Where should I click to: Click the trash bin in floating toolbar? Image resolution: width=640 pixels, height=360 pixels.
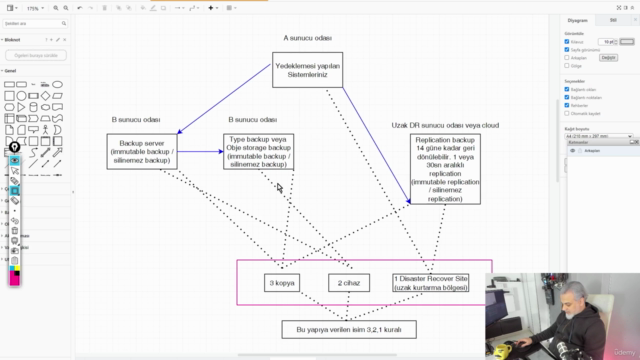tap(15, 231)
